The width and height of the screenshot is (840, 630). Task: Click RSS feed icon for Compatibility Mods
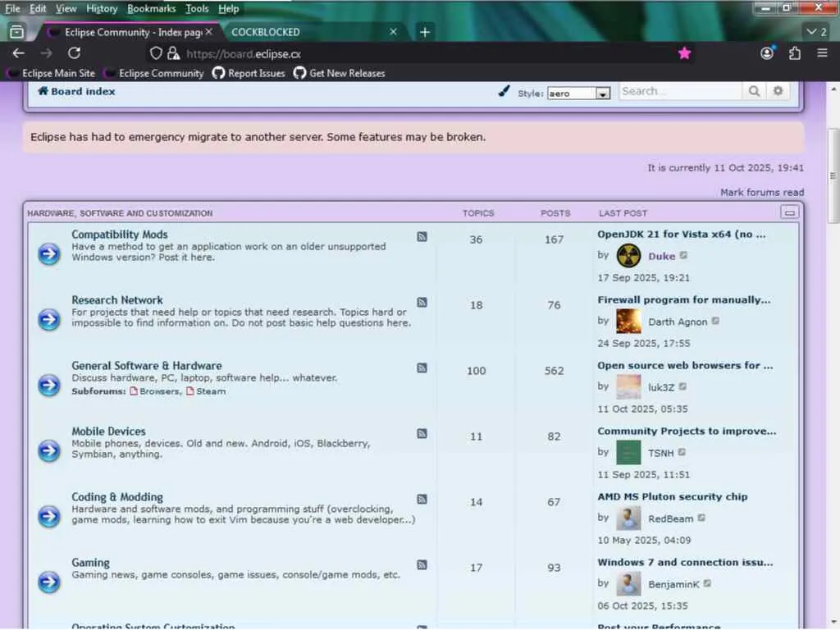coord(422,237)
